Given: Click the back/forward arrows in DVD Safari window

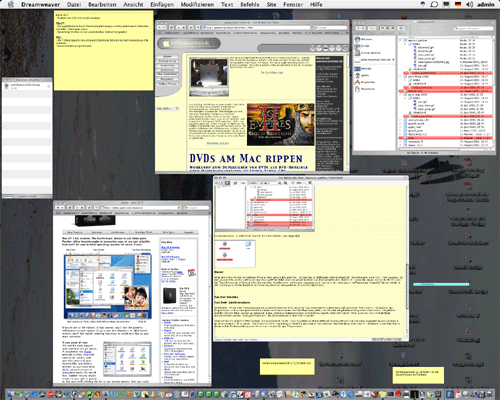Looking at the screenshot, I should click(162, 27).
